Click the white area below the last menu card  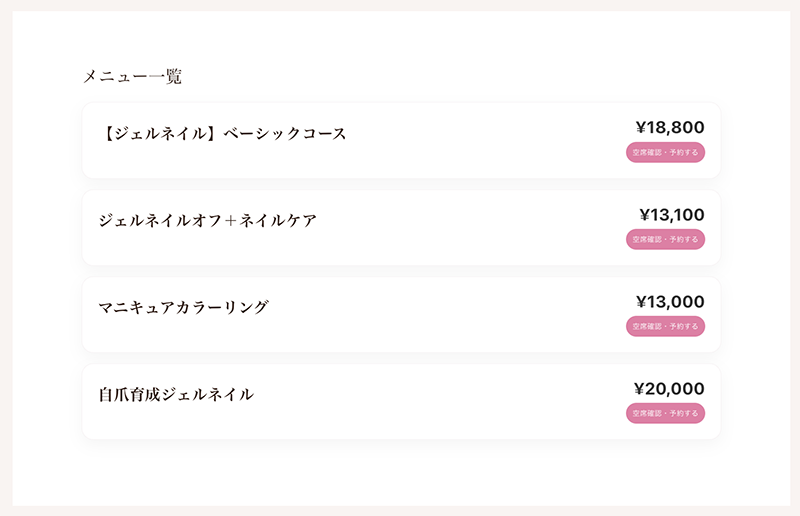400,472
